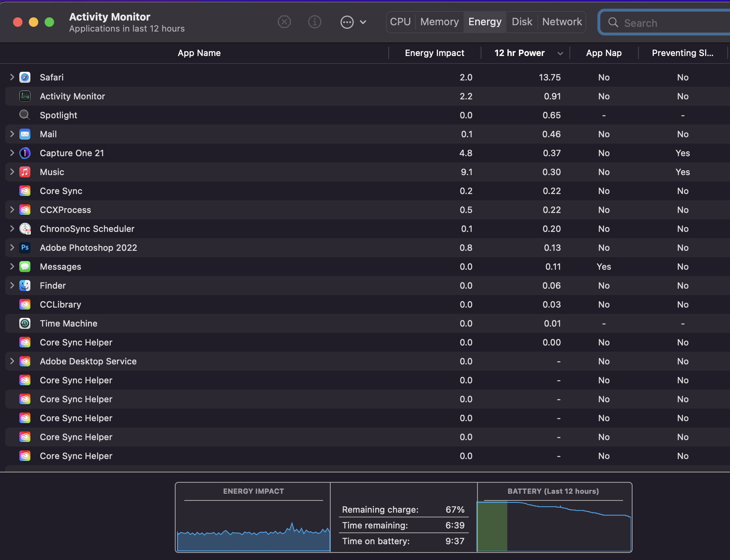
Task: Click the Core Sync app icon
Action: 25,191
